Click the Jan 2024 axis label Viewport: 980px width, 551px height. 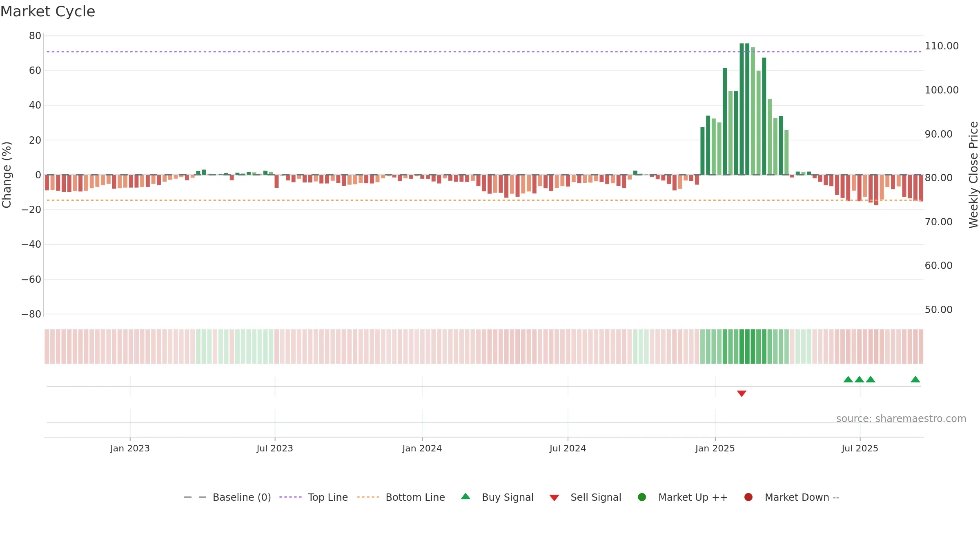[422, 448]
